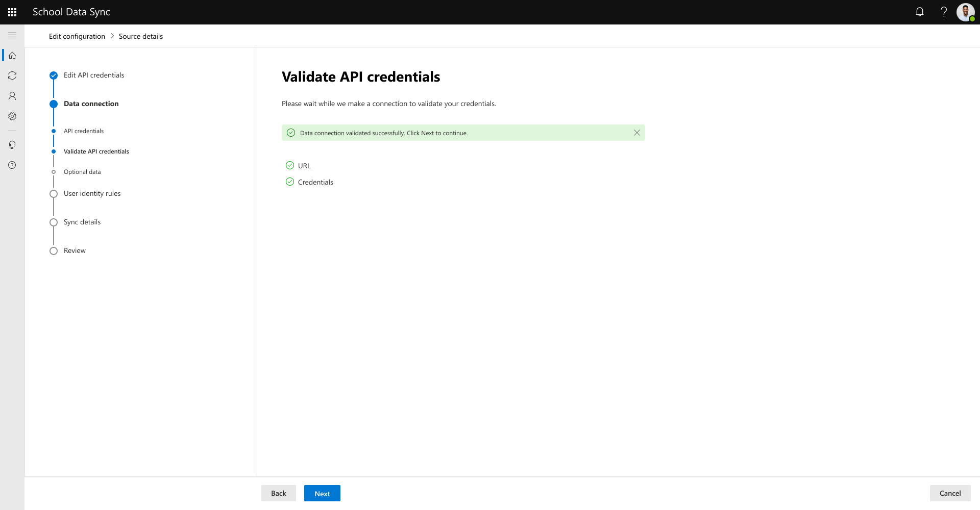Viewport: 980px width, 510px height.
Task: Open the user icon in sidebar
Action: point(12,96)
